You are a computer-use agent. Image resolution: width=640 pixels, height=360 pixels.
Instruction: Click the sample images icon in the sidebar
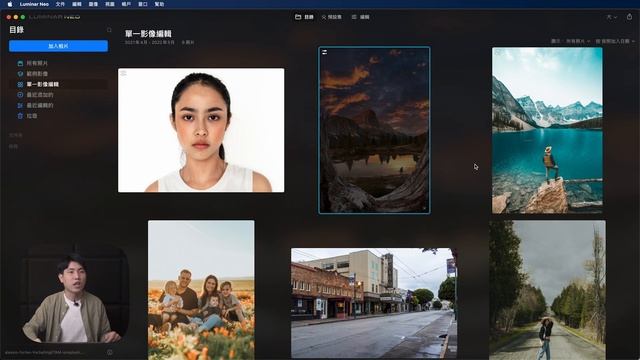pos(20,74)
